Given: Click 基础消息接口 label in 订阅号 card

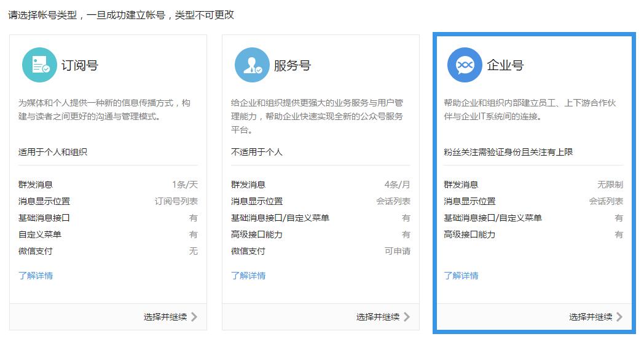Looking at the screenshot, I should (44, 218).
